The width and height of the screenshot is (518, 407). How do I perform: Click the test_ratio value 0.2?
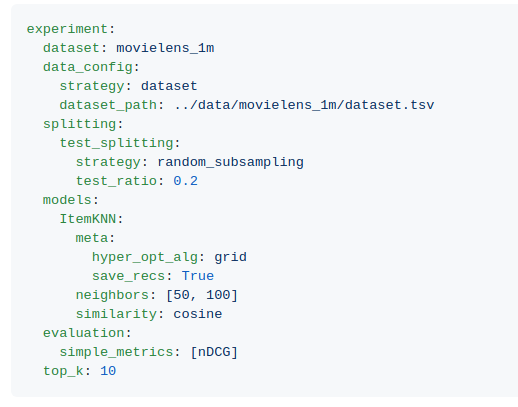[186, 181]
